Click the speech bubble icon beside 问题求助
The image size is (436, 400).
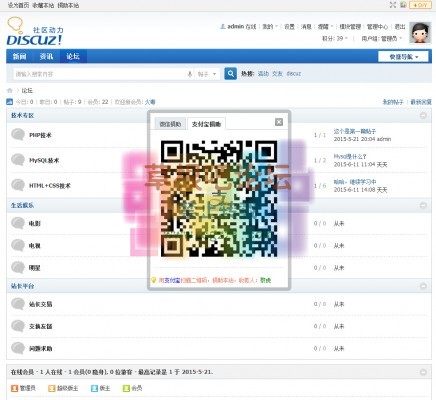(18, 348)
